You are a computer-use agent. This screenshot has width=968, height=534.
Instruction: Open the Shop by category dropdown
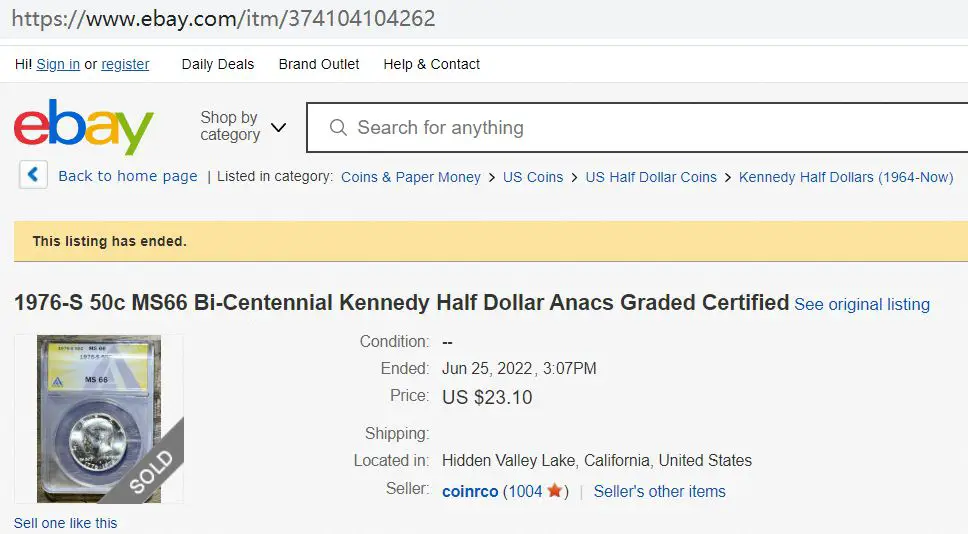click(243, 126)
